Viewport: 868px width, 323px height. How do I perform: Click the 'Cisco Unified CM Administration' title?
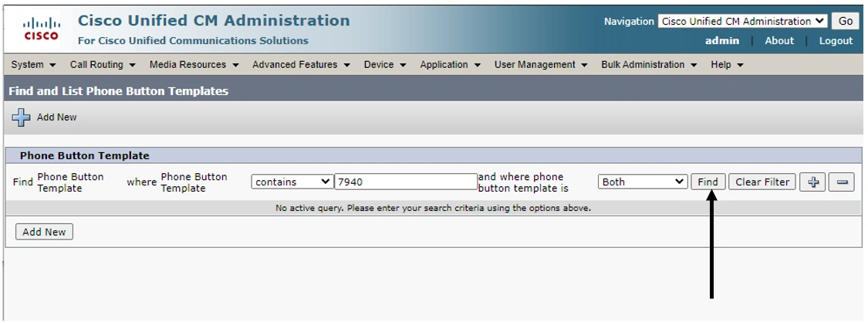coord(214,21)
